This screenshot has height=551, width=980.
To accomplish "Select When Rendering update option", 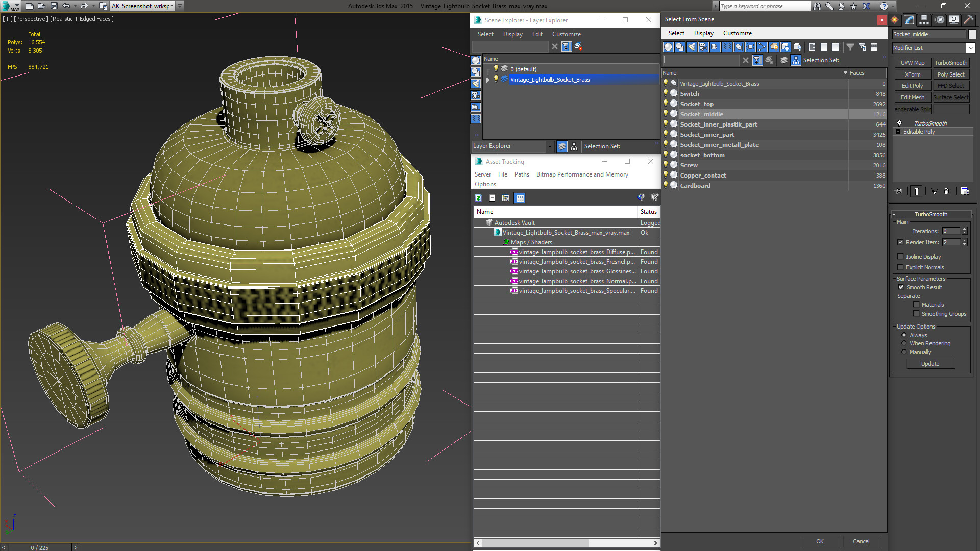I will (904, 343).
